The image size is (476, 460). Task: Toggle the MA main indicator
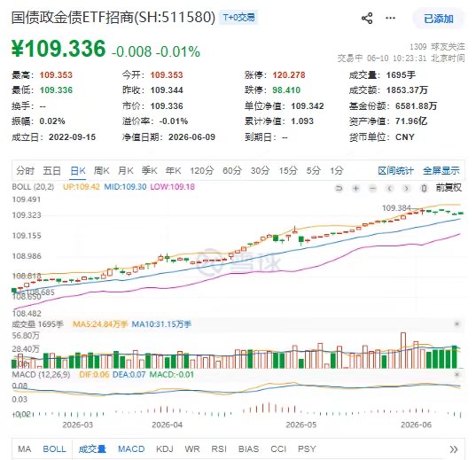pos(25,448)
